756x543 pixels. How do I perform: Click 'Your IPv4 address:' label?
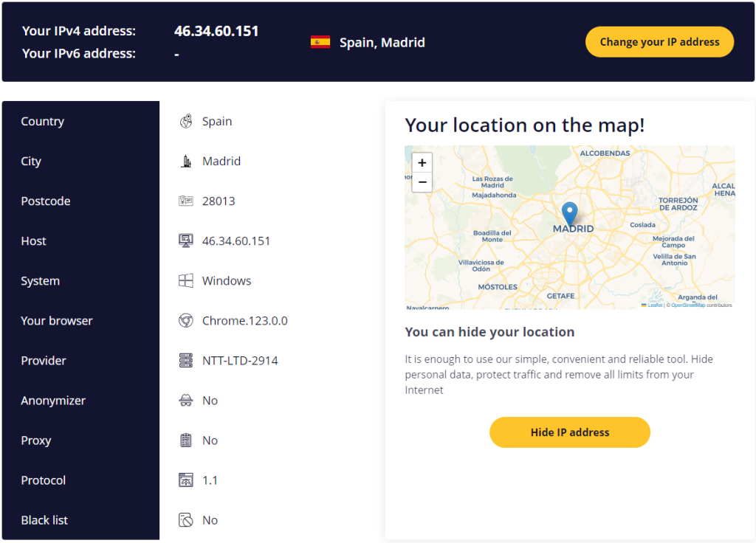pos(78,31)
